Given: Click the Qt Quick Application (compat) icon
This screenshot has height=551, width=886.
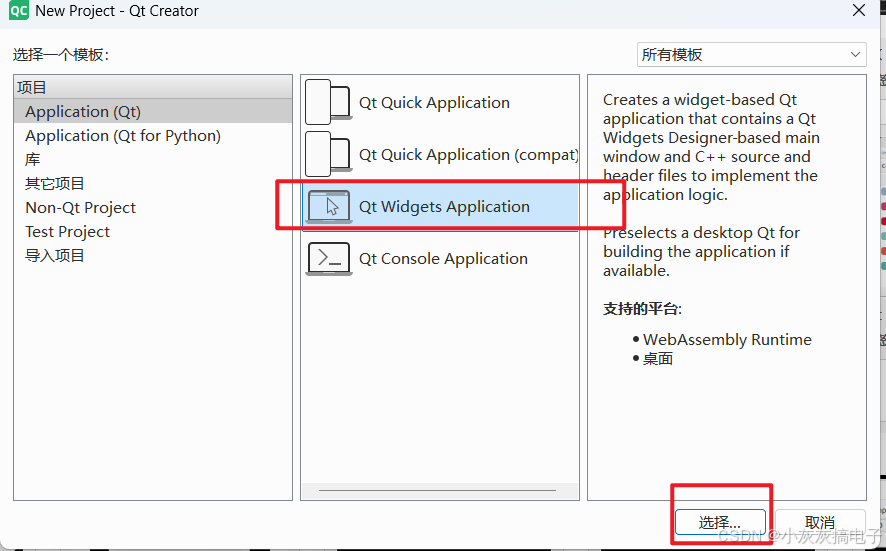Looking at the screenshot, I should click(x=328, y=154).
